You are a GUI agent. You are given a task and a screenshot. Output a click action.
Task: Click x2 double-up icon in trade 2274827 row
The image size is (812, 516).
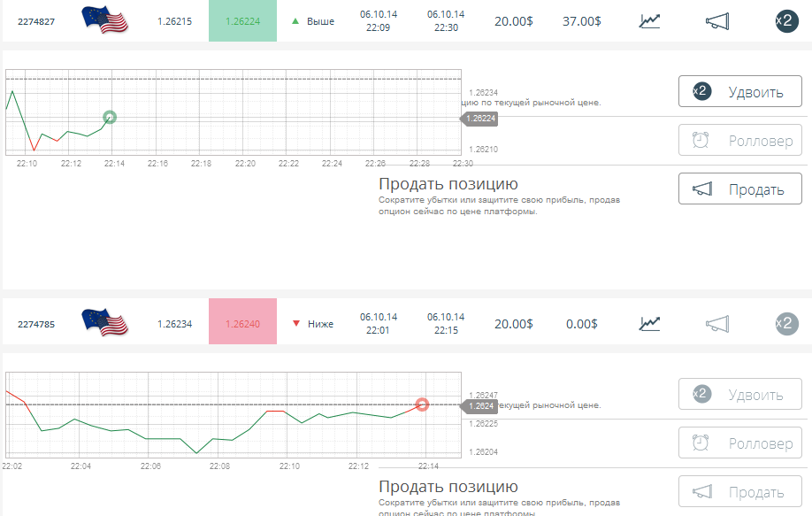[x=785, y=20]
